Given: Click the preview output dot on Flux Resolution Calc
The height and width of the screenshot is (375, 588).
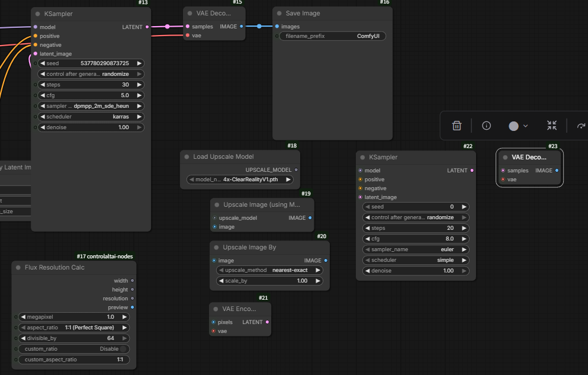Looking at the screenshot, I should point(132,307).
